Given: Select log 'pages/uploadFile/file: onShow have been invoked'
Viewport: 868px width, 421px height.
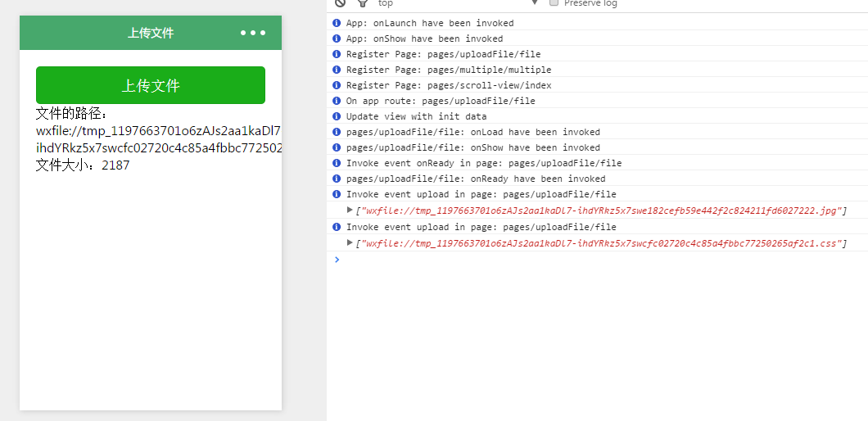Looking at the screenshot, I should coord(472,147).
